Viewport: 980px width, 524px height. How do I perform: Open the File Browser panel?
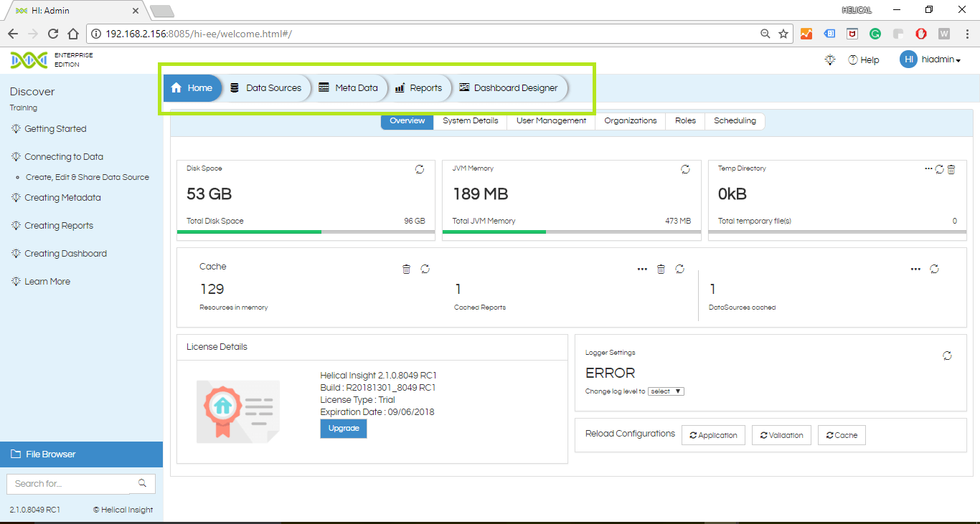coord(81,454)
